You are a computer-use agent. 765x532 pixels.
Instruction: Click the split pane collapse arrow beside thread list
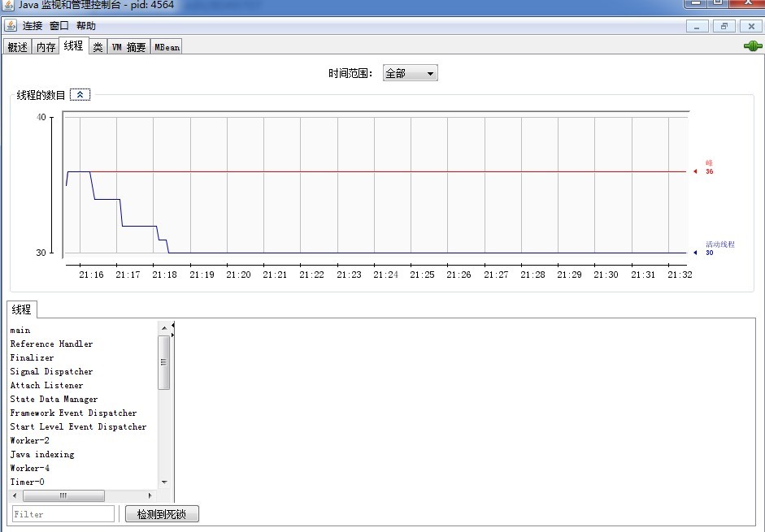(172, 326)
